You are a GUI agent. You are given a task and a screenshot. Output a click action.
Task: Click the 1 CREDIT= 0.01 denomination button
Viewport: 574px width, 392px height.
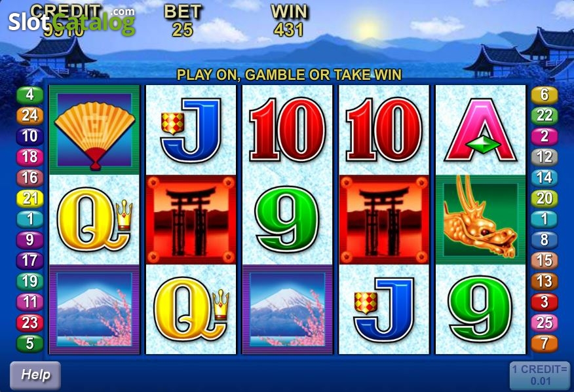click(x=540, y=375)
